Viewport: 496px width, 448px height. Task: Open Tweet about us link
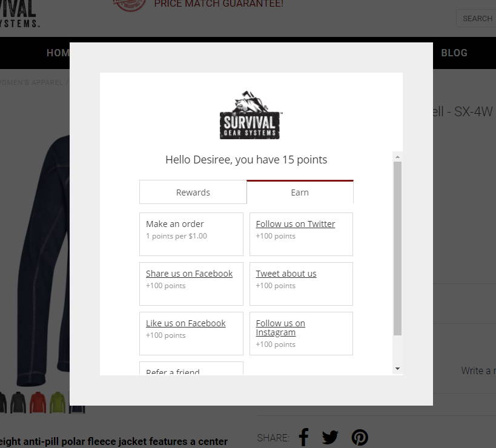pyautogui.click(x=286, y=274)
